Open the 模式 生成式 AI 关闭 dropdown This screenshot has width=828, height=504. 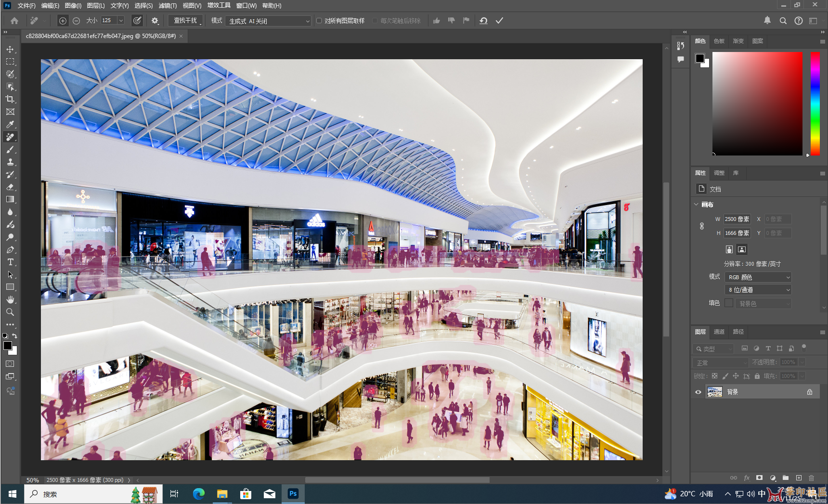click(x=268, y=21)
